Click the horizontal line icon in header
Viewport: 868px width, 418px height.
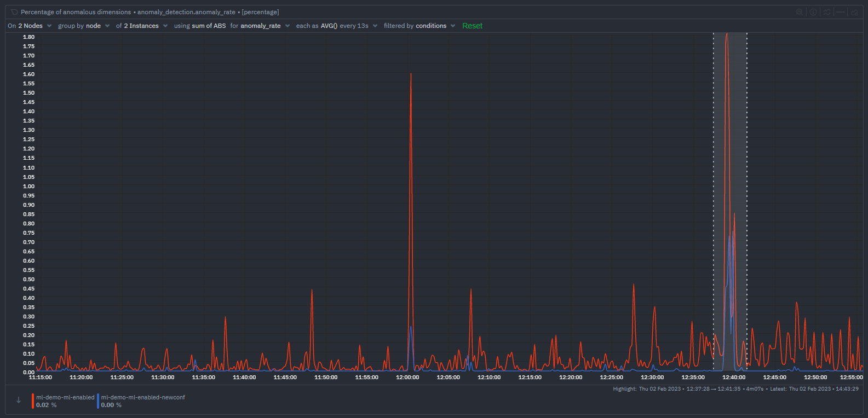[841, 12]
